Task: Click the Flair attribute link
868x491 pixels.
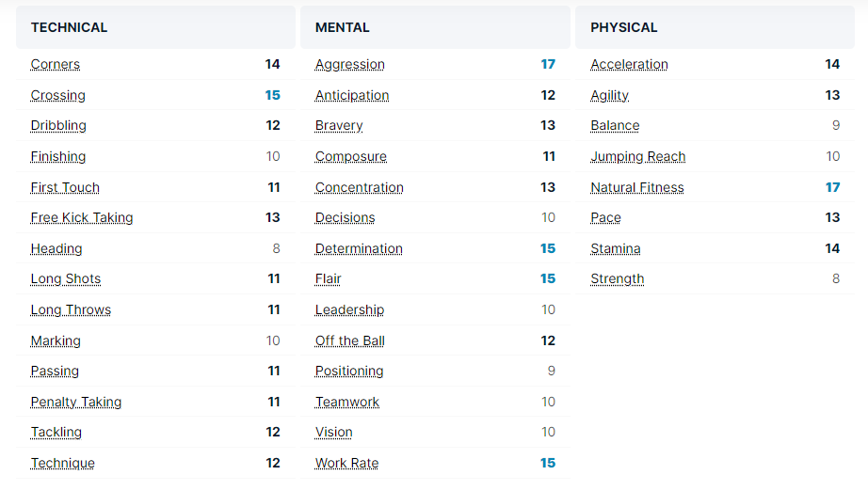Action: [x=329, y=279]
